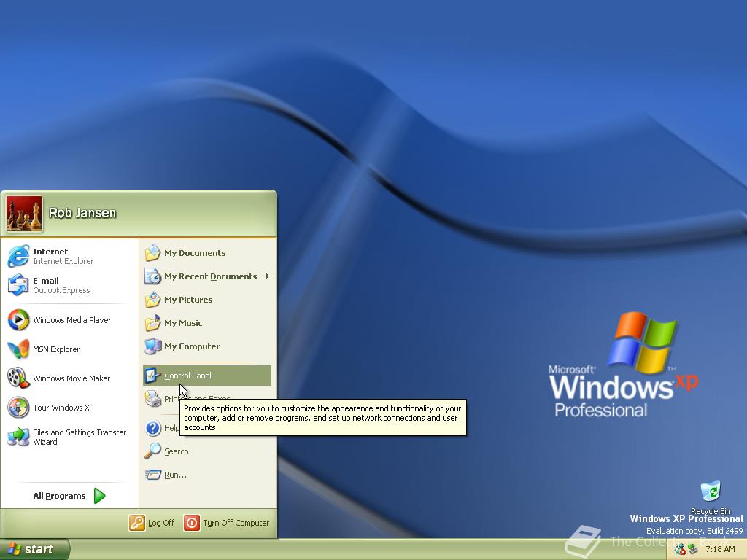The image size is (747, 560).
Task: Click the Run dialog icon
Action: pyautogui.click(x=152, y=474)
